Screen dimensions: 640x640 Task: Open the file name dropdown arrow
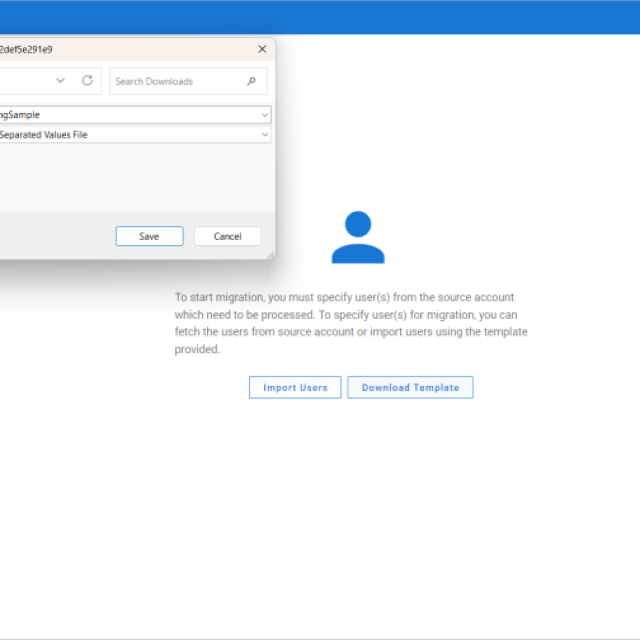tap(264, 115)
